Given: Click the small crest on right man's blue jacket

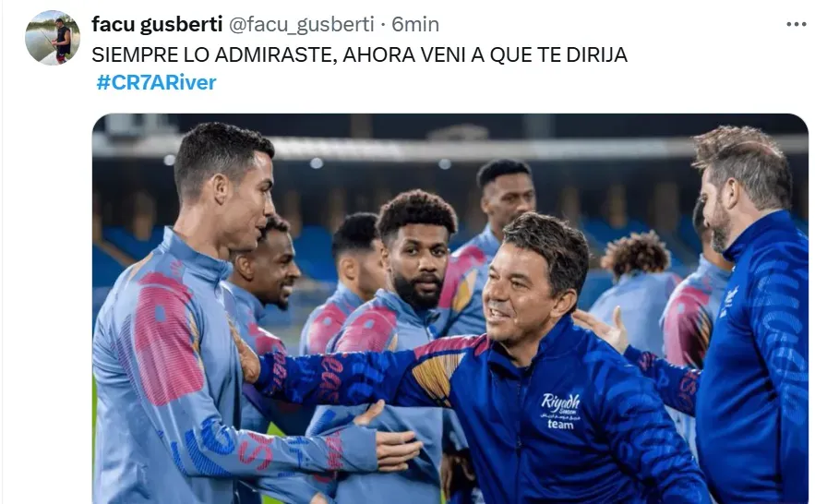Looking at the screenshot, I should [x=729, y=301].
